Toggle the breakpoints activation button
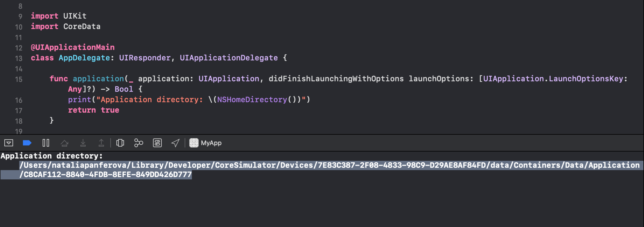 click(27, 143)
